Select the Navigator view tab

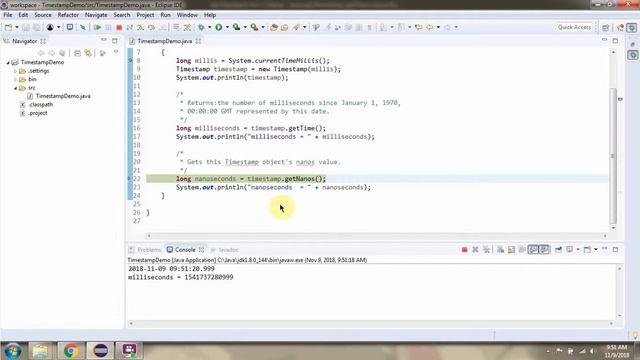click(24, 41)
